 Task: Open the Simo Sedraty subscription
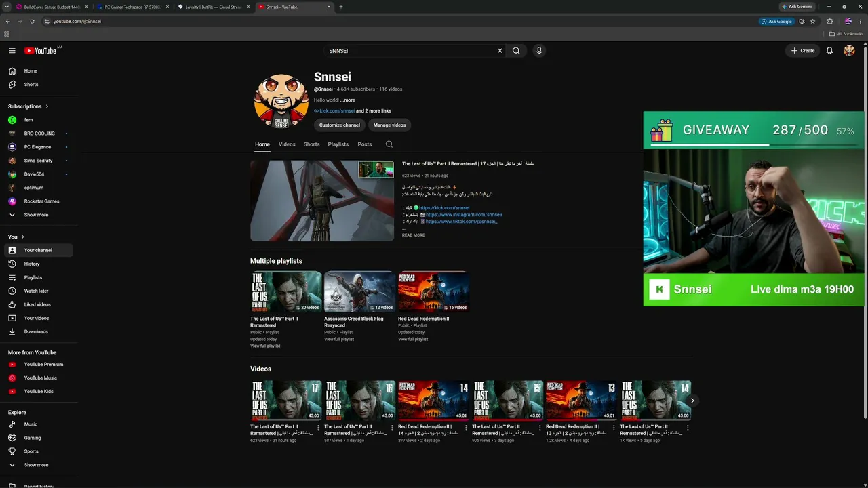pyautogui.click(x=39, y=161)
